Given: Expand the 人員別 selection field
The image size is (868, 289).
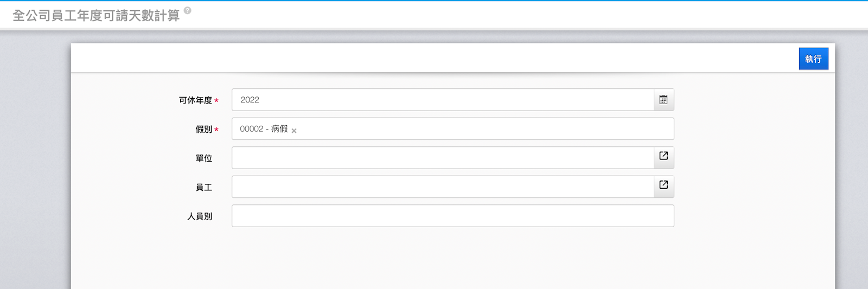Looking at the screenshot, I should (x=452, y=216).
